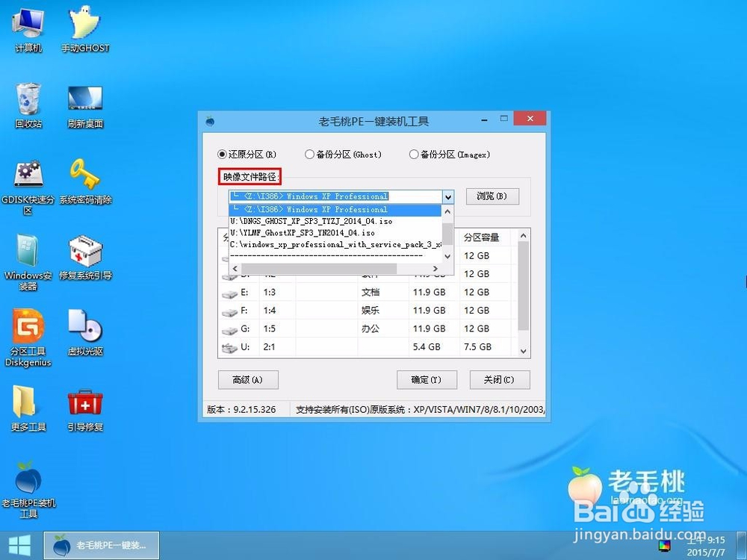
Task: Click the dropdown vertical scrollbar thumb
Action: 447,234
